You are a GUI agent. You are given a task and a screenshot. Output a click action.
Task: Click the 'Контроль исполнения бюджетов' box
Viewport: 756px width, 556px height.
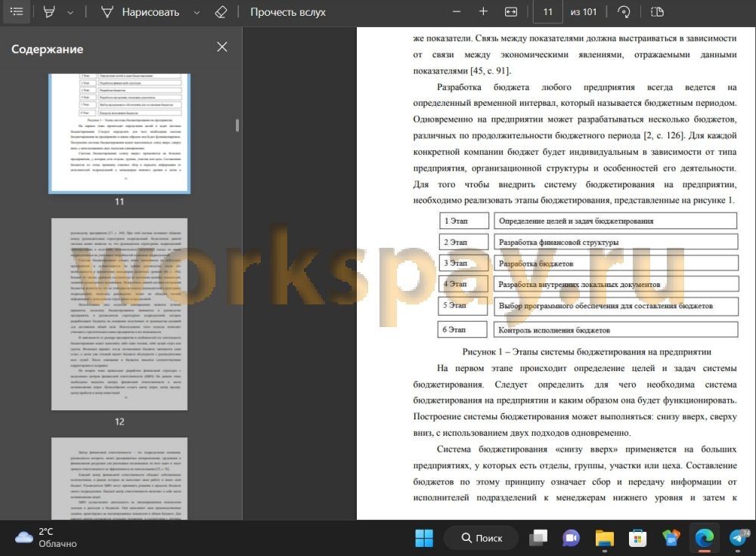click(x=615, y=329)
